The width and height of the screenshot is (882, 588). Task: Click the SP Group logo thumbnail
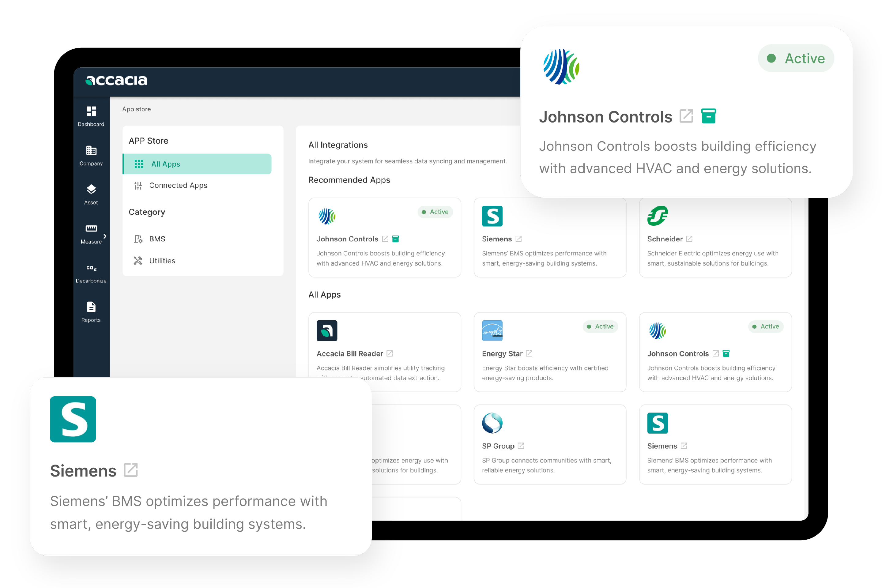click(x=492, y=423)
